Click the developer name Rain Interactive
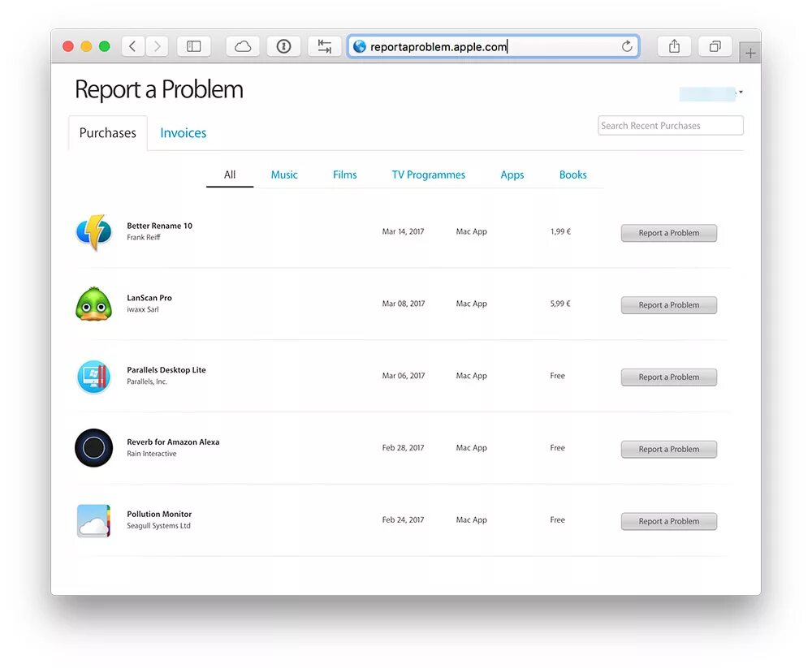The width and height of the screenshot is (812, 668). [152, 453]
